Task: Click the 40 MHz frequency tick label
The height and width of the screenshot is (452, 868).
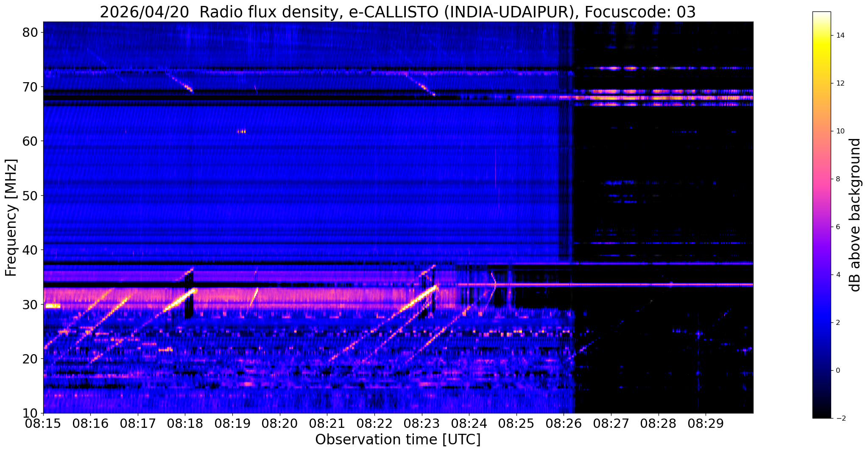Action: click(x=31, y=250)
